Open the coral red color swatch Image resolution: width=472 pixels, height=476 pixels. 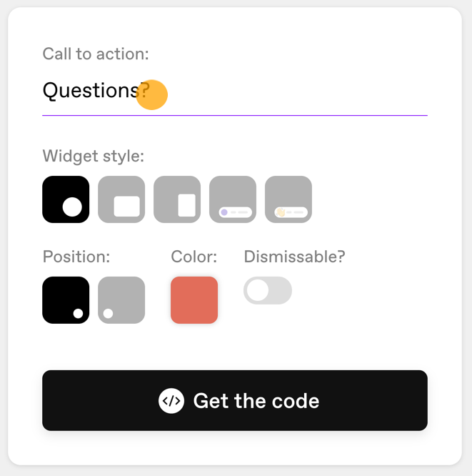tap(194, 300)
